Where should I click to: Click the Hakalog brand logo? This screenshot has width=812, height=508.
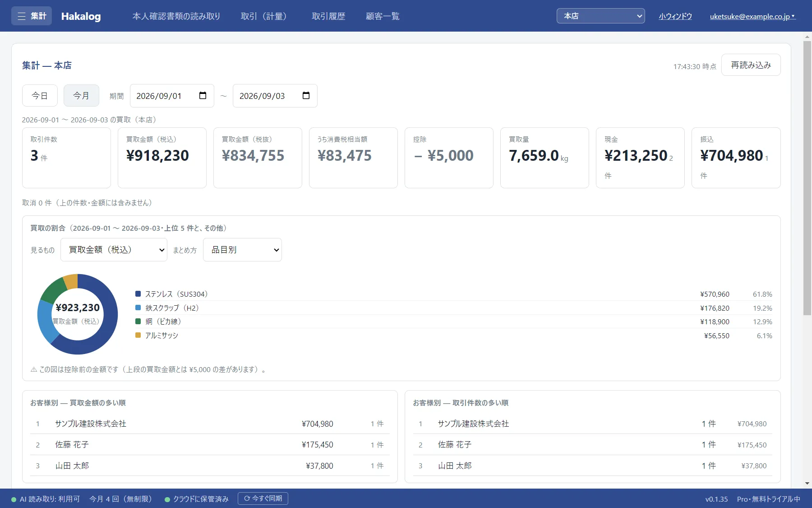point(81,16)
